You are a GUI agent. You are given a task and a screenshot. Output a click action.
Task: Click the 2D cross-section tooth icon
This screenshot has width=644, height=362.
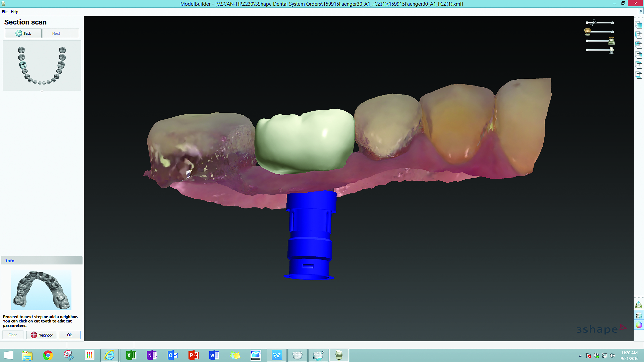639,305
